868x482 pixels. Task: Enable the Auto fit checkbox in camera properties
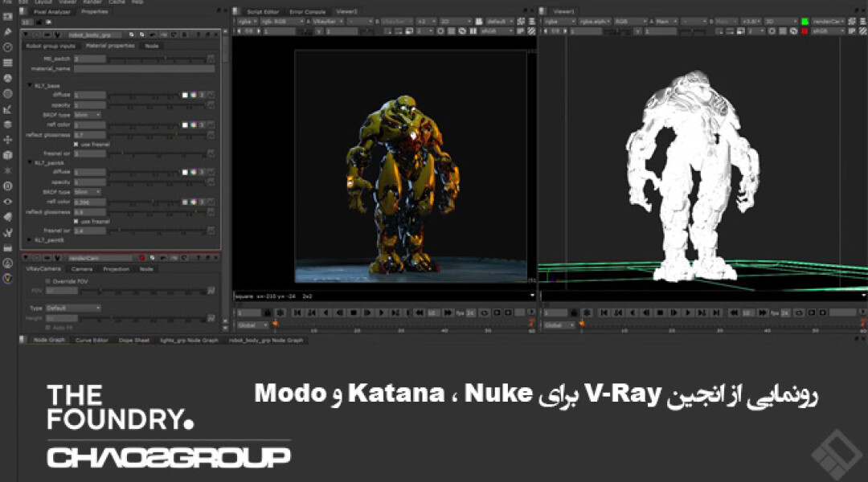coord(47,326)
